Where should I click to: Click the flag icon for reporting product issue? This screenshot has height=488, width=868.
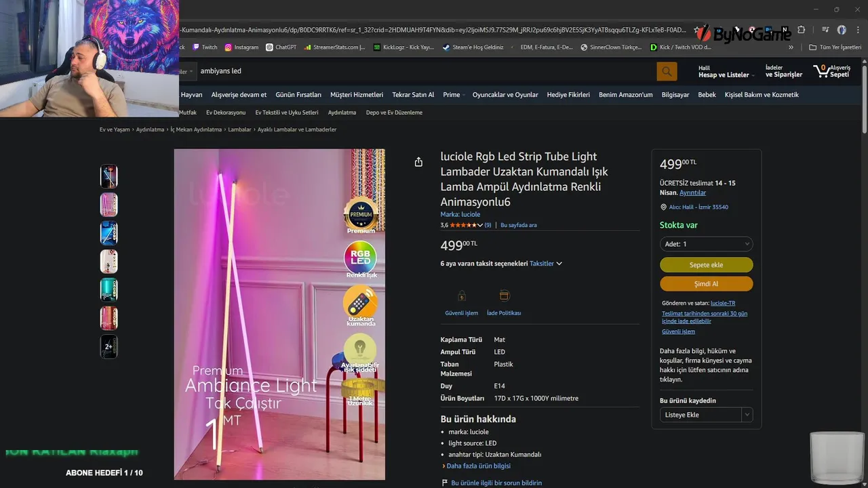tap(445, 483)
